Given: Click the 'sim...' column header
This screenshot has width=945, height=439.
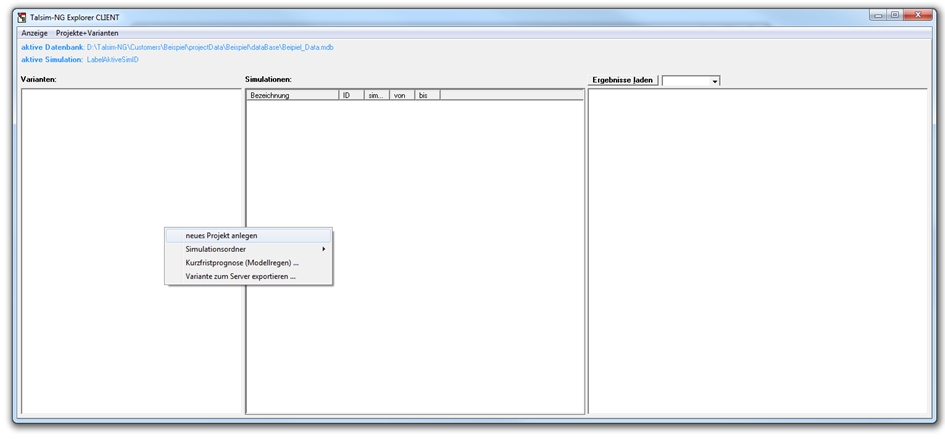Looking at the screenshot, I should 376,95.
